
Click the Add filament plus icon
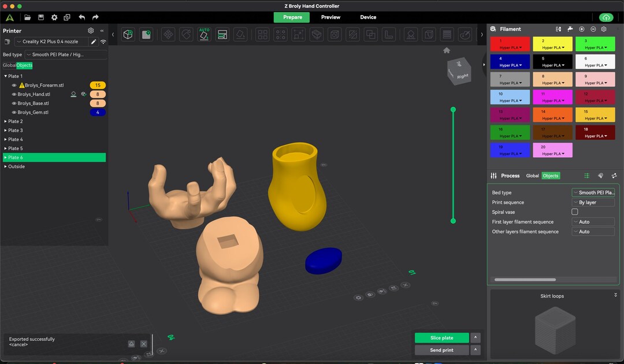click(x=581, y=29)
